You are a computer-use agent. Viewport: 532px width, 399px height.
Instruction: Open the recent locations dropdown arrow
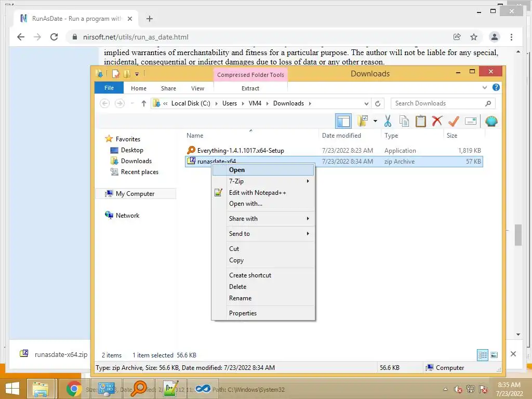coord(132,103)
